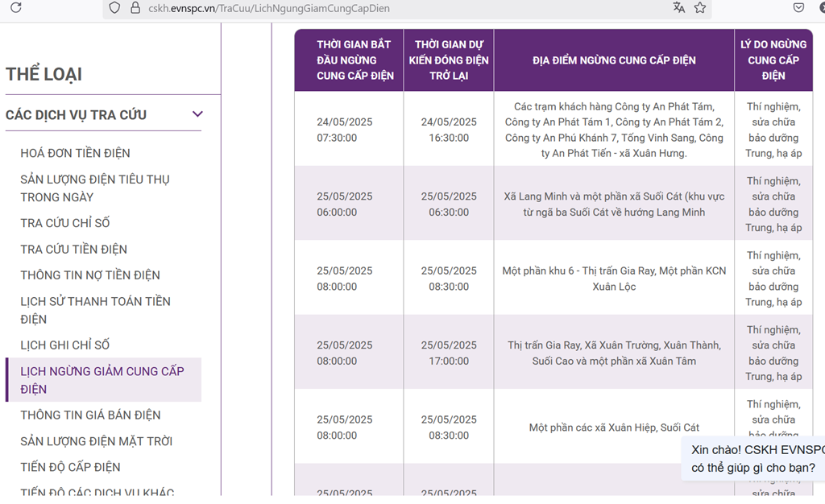Open THÔNG TIN NỢ TIỀN ĐIỆN

90,275
